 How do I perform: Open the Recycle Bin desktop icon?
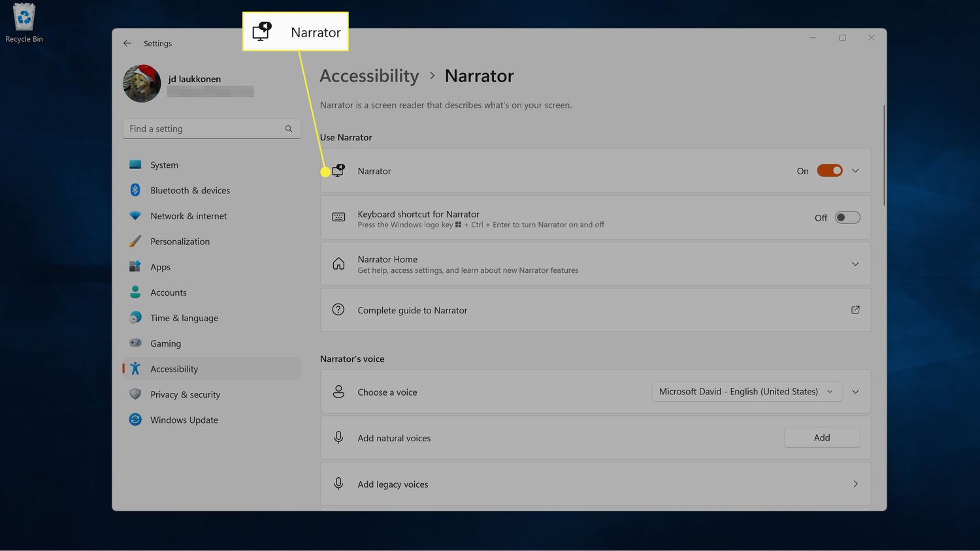[x=24, y=23]
